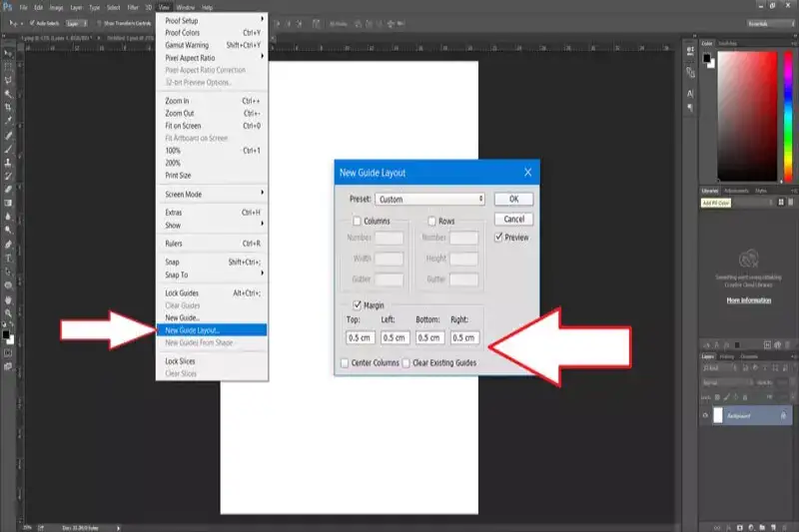The height and width of the screenshot is (532, 799).
Task: Enable the Columns checkbox
Action: pyautogui.click(x=357, y=221)
